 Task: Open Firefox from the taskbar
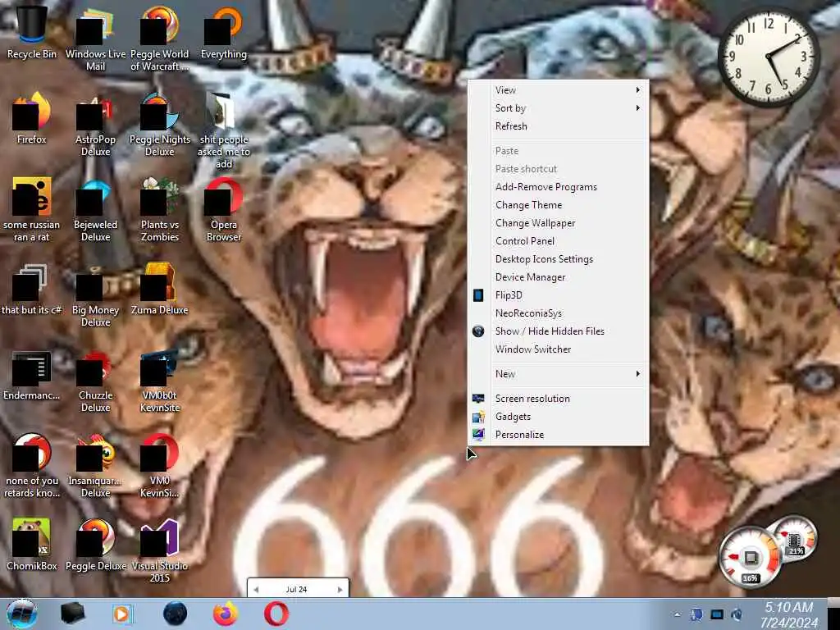(x=226, y=614)
